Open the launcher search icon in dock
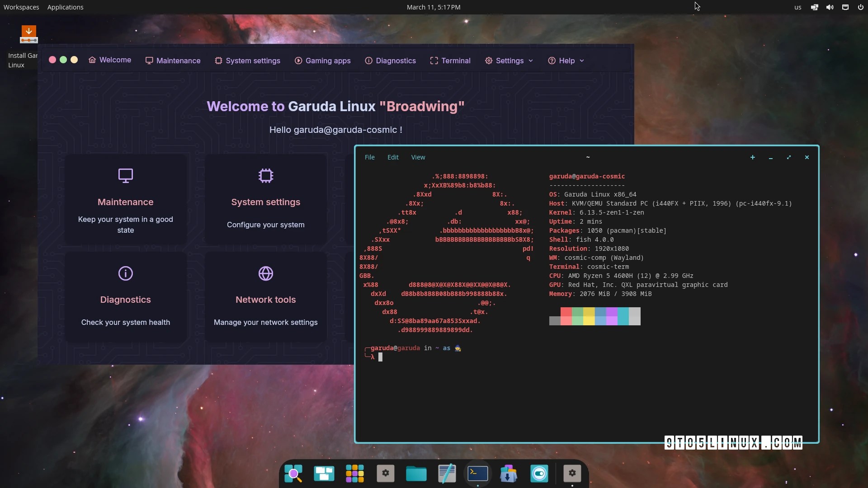The height and width of the screenshot is (488, 868). tap(293, 474)
